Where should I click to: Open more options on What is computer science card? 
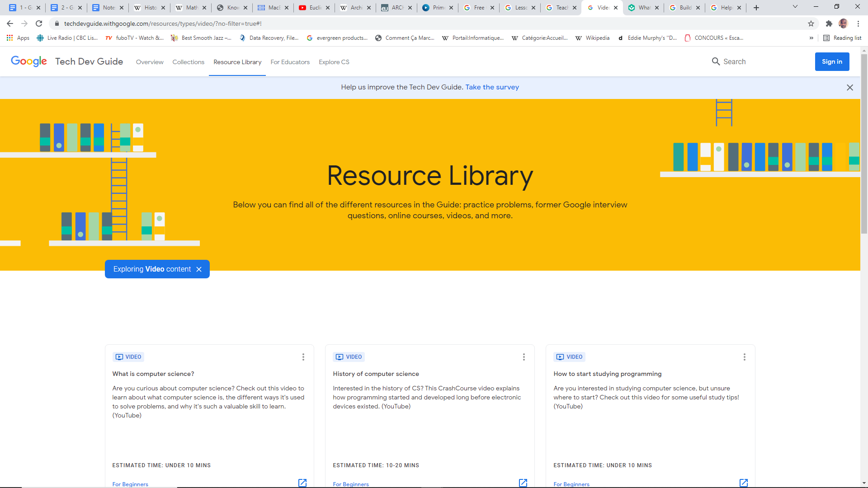(x=303, y=357)
